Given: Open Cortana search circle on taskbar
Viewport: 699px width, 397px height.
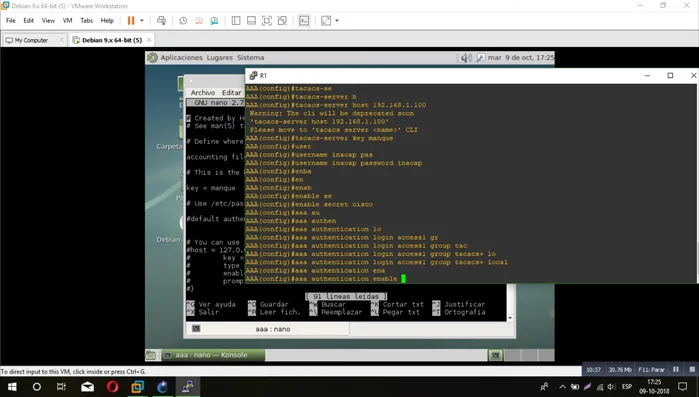Looking at the screenshot, I should (37, 387).
